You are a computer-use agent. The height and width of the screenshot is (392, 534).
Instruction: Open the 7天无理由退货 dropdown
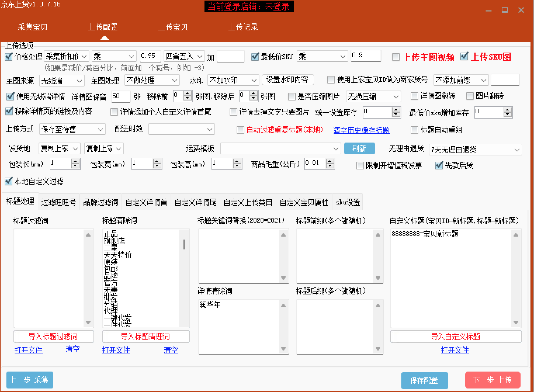[x=475, y=150]
